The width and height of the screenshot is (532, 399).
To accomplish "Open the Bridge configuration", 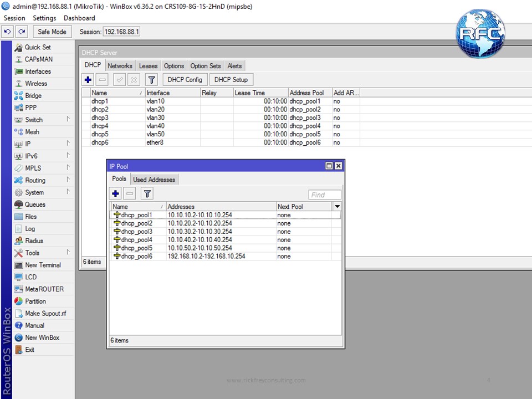I will [33, 95].
